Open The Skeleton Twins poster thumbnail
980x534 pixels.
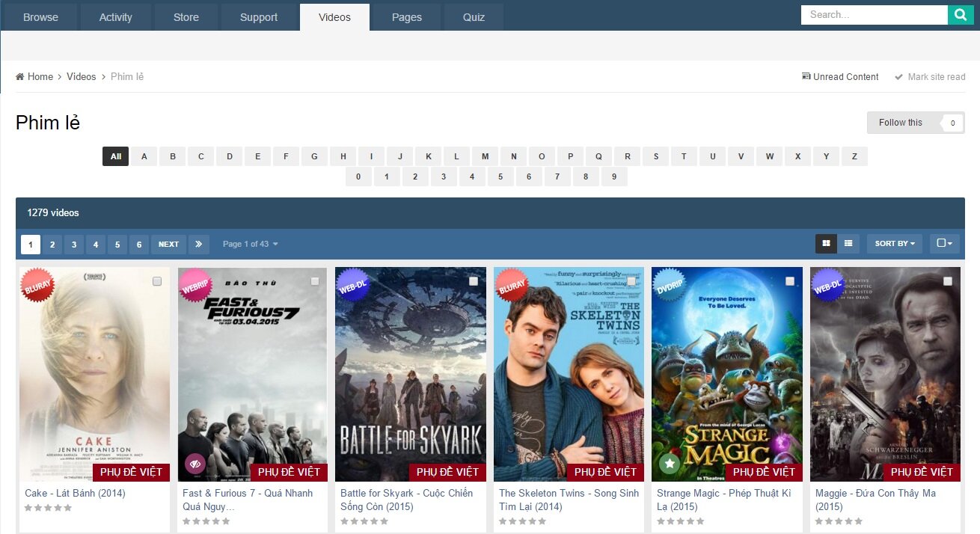click(x=569, y=374)
